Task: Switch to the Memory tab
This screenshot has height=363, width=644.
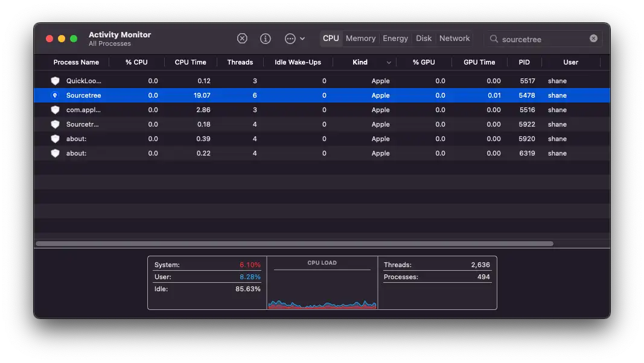Action: coord(360,38)
